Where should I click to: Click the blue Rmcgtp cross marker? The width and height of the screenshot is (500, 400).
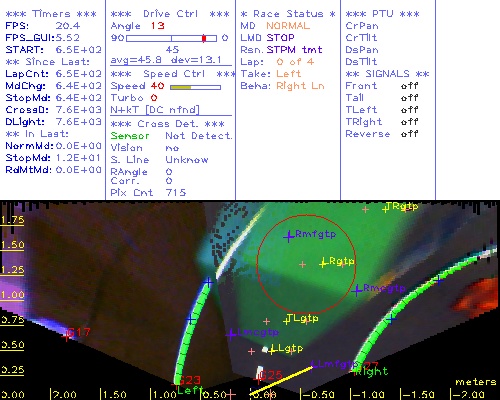coord(357,290)
